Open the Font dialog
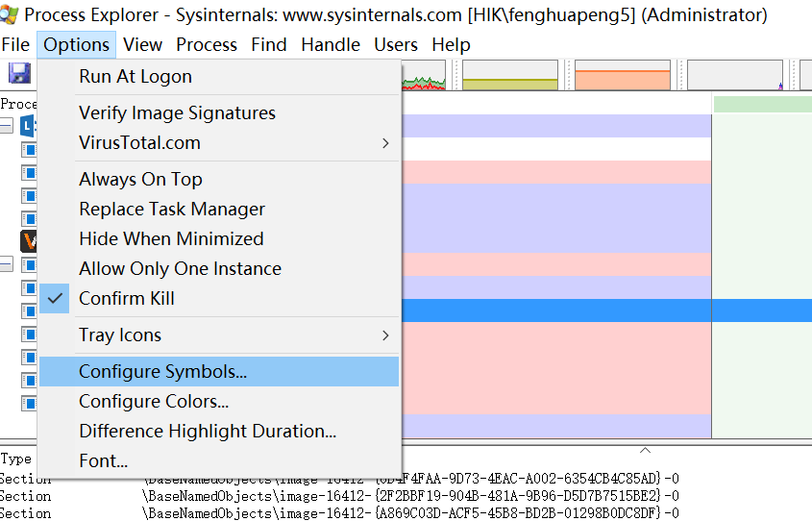 [219, 461]
